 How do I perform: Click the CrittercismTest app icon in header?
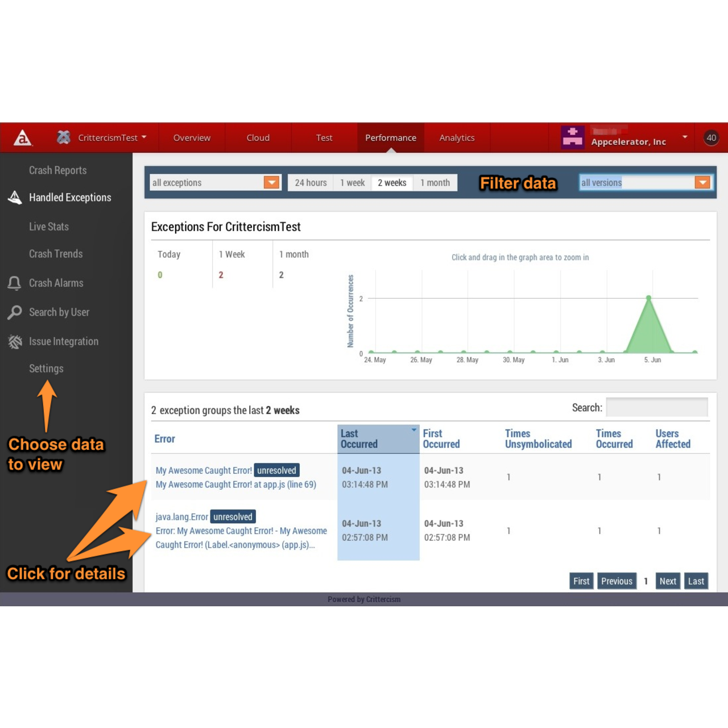[63, 137]
